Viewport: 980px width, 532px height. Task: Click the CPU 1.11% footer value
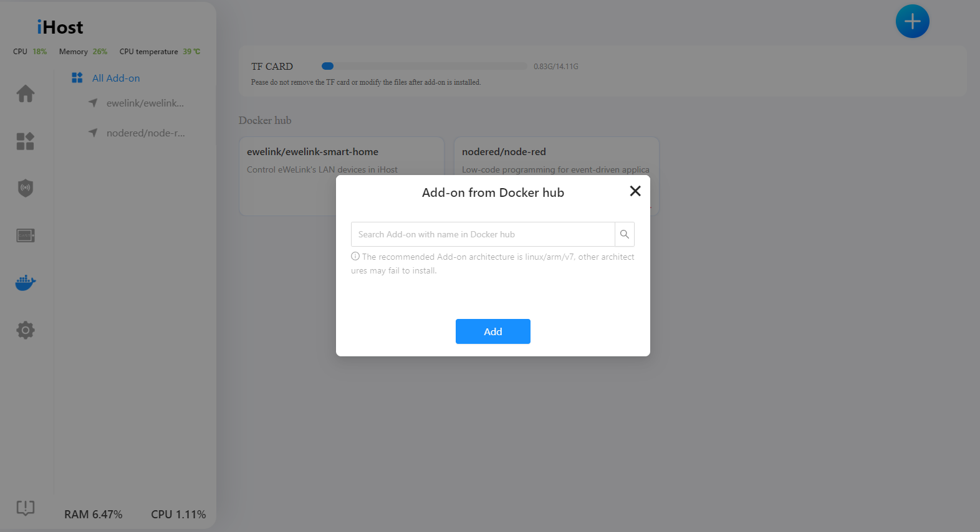[x=178, y=515]
